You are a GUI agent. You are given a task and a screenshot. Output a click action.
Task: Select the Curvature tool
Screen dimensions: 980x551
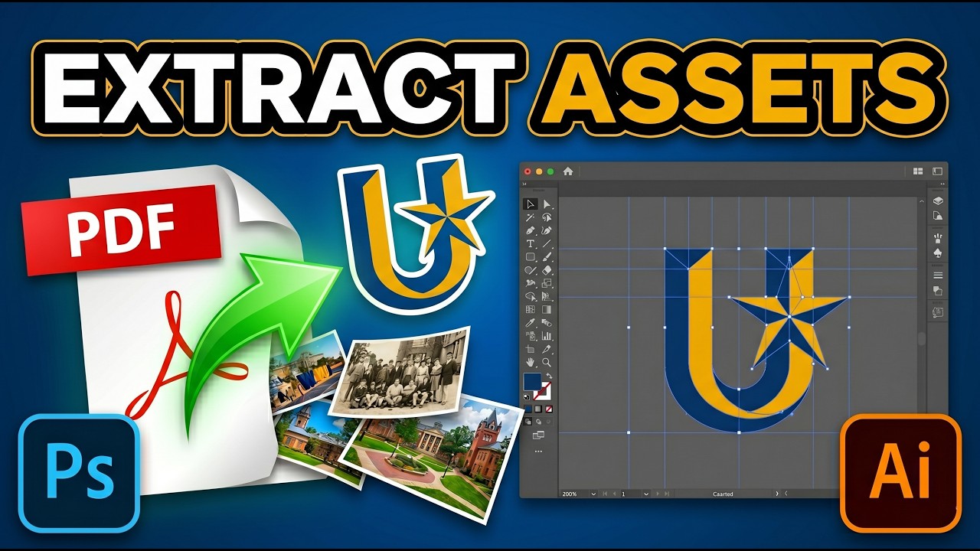[547, 230]
